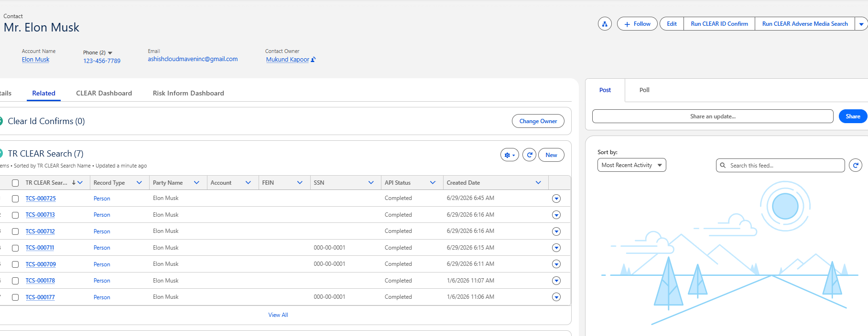Create a New TR CLEAR Search record
This screenshot has width=868, height=336.
pos(551,155)
